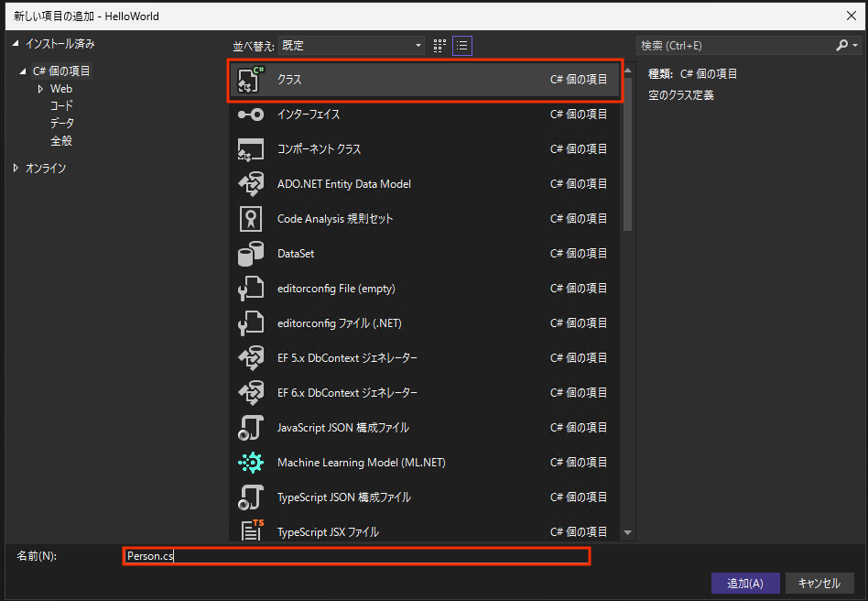Click the 追加(A) button
The height and width of the screenshot is (601, 868).
(x=745, y=584)
